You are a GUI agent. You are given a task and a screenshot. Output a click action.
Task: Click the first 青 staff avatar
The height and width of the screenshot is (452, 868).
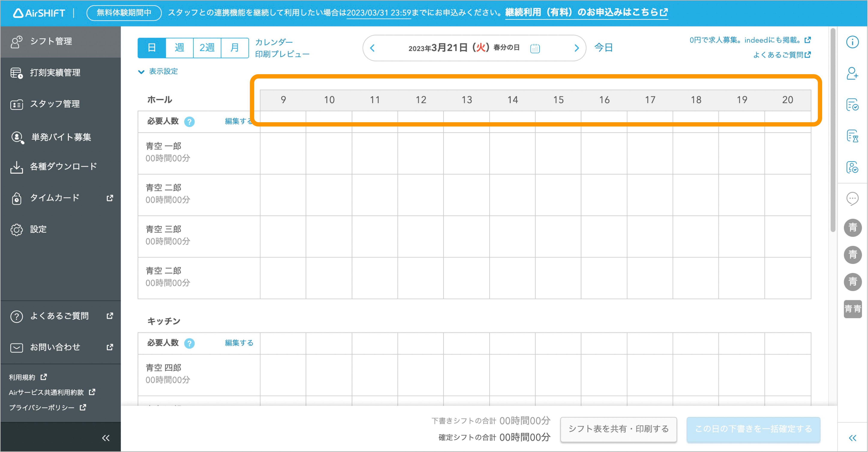(853, 228)
